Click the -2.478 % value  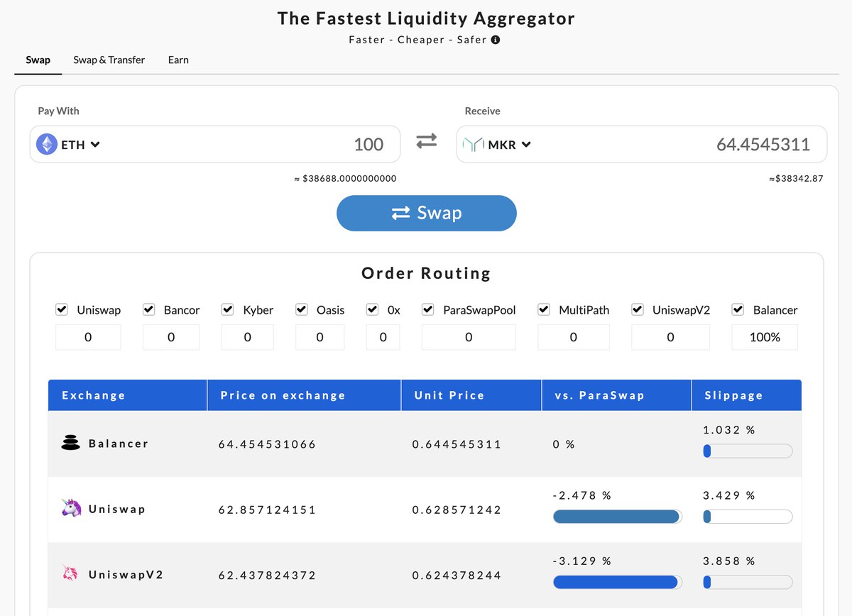581,495
